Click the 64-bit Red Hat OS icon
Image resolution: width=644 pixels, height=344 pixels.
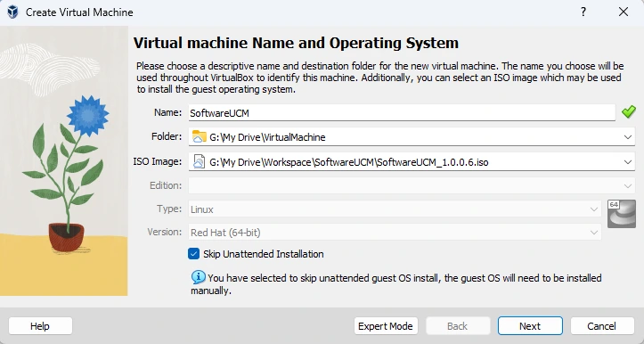622,213
